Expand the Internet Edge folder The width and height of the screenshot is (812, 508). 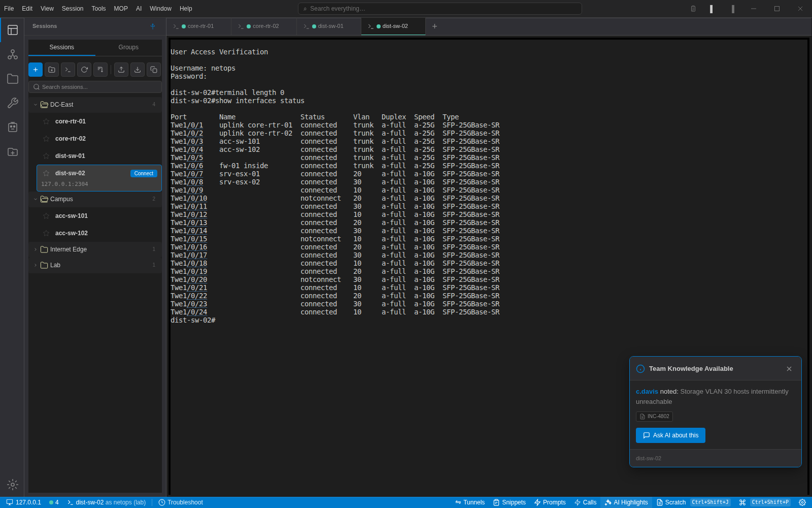[x=36, y=249]
